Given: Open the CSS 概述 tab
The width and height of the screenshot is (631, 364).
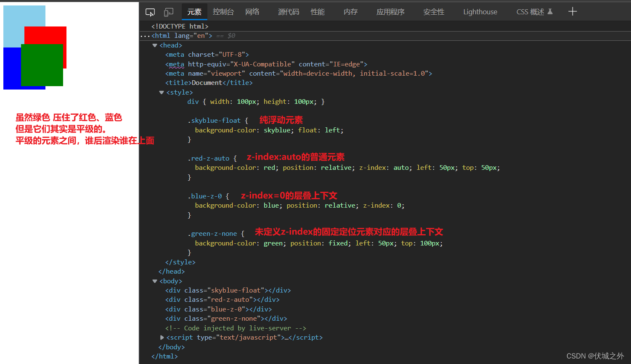Looking at the screenshot, I should [530, 12].
